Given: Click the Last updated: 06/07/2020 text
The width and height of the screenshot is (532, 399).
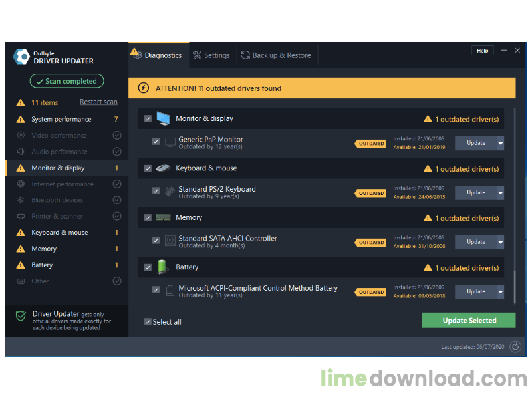Looking at the screenshot, I should tap(472, 346).
